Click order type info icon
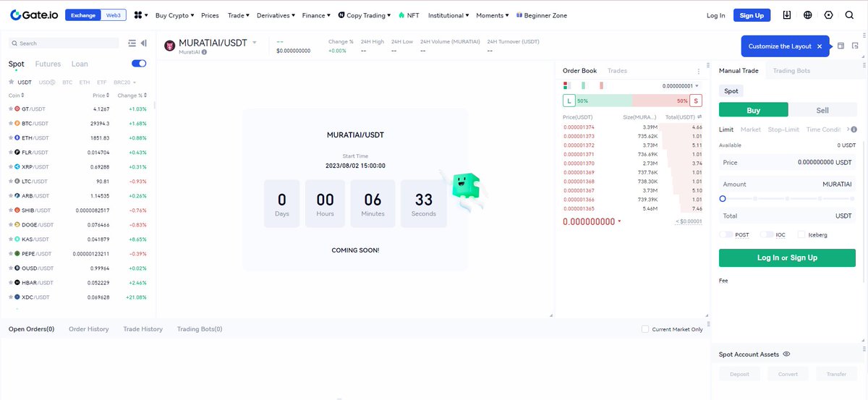This screenshot has width=868, height=400. tap(854, 129)
